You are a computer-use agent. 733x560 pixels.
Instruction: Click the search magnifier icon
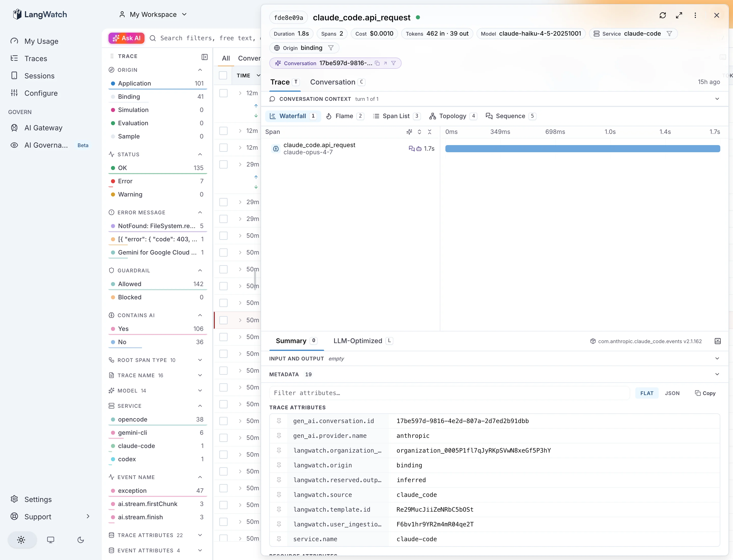pyautogui.click(x=153, y=38)
